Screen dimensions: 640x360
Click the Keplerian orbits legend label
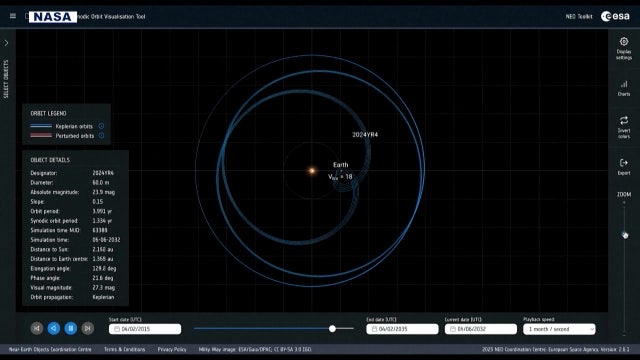pyautogui.click(x=74, y=126)
